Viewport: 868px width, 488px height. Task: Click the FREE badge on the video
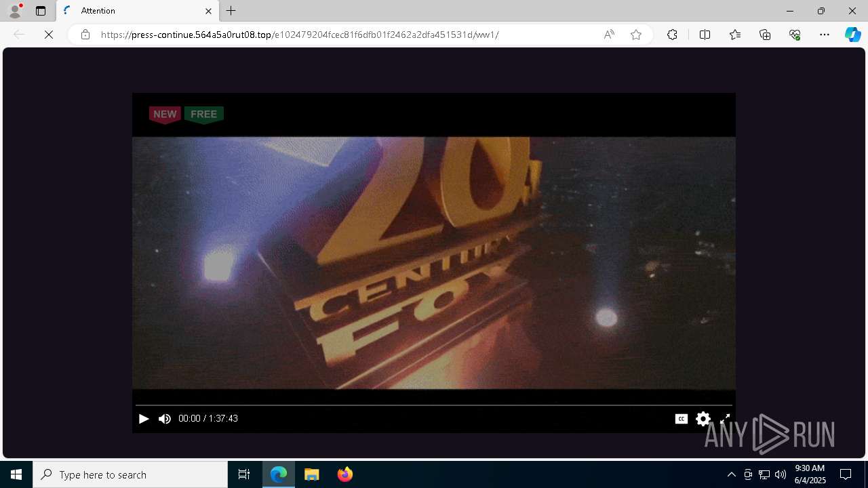point(204,115)
